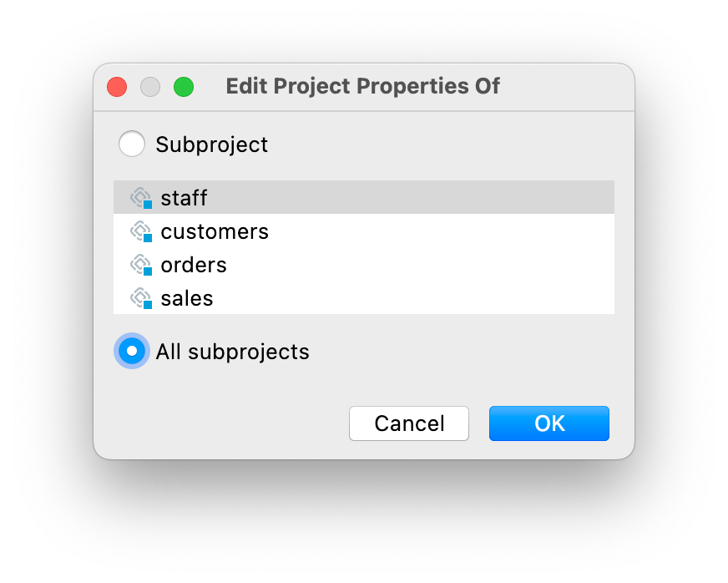Select the sales subproject
The height and width of the screenshot is (583, 728).
[x=185, y=298]
